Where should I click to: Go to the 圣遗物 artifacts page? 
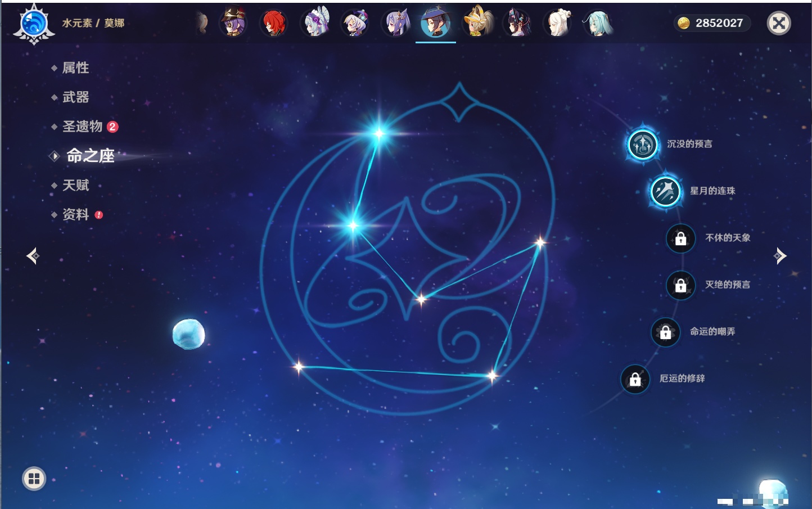point(82,127)
